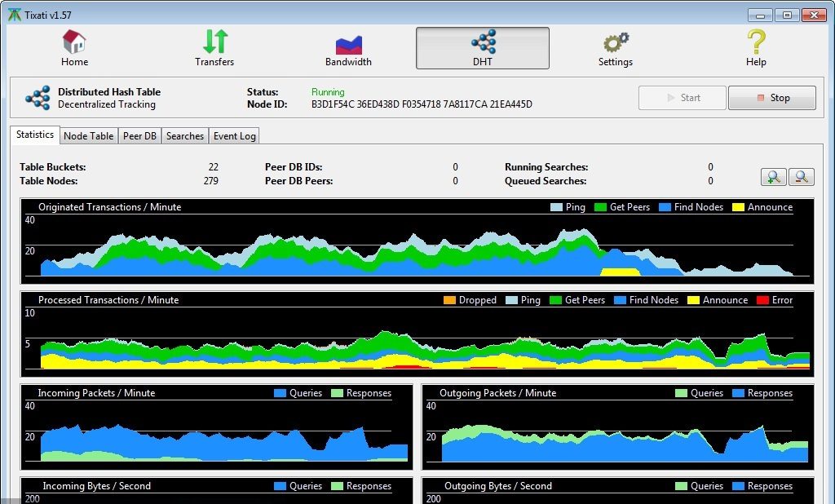The height and width of the screenshot is (504, 835).
Task: Click the Node ID value starting B3D1F54C
Action: (422, 104)
